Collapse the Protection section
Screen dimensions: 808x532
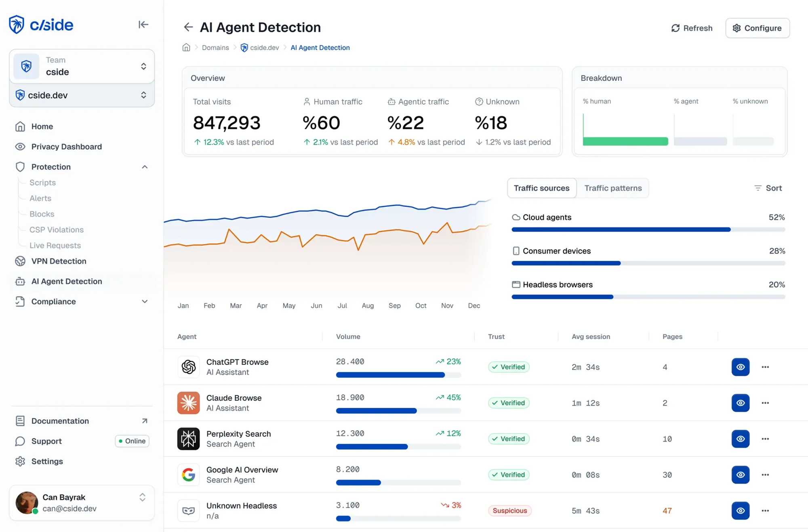pyautogui.click(x=145, y=167)
